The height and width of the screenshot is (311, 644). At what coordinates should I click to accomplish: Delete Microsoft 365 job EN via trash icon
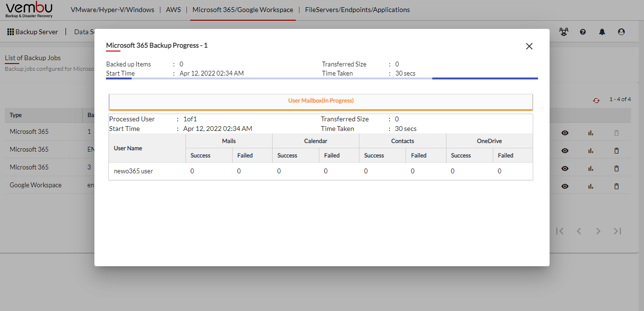617,151
